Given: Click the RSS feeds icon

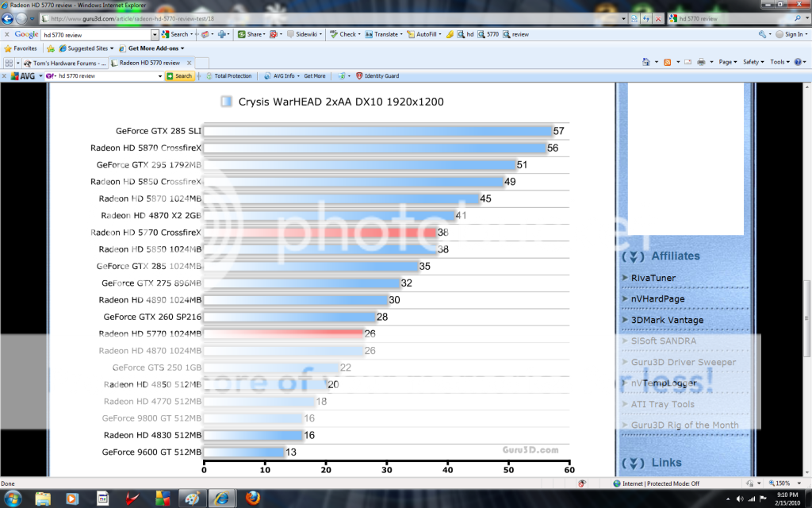Looking at the screenshot, I should click(667, 62).
